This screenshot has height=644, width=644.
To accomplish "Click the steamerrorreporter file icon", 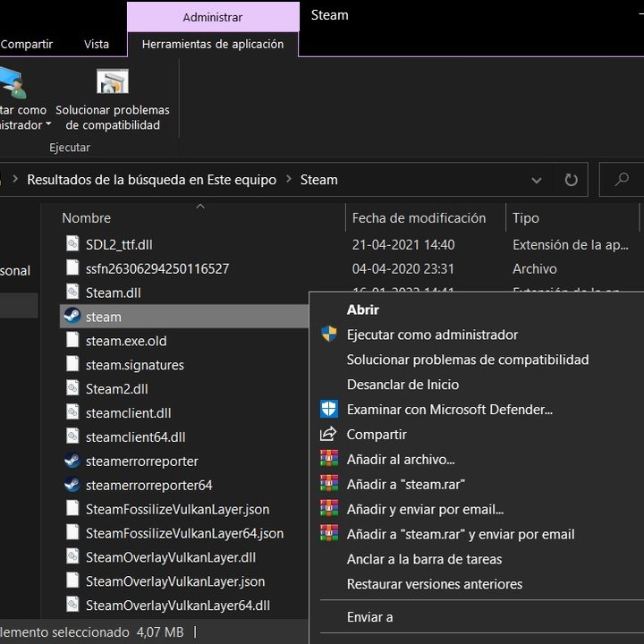I will [72, 462].
